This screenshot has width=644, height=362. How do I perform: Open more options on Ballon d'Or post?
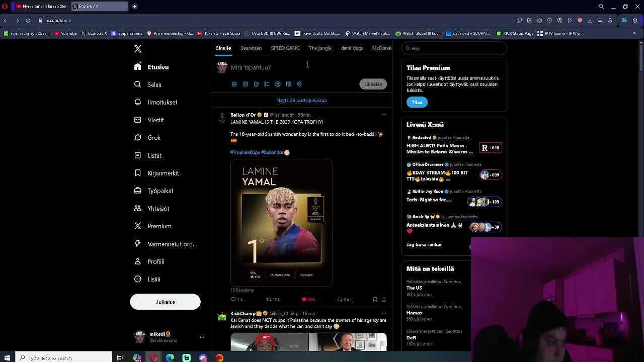click(384, 115)
